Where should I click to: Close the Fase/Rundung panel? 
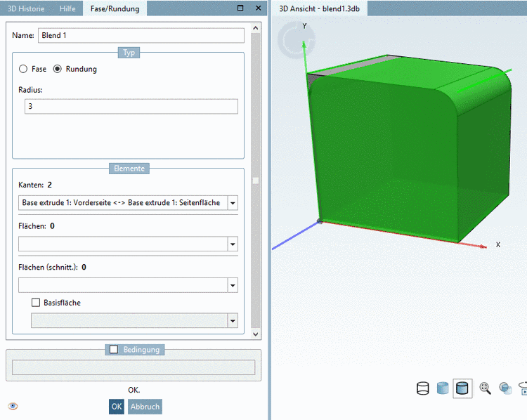(x=258, y=8)
